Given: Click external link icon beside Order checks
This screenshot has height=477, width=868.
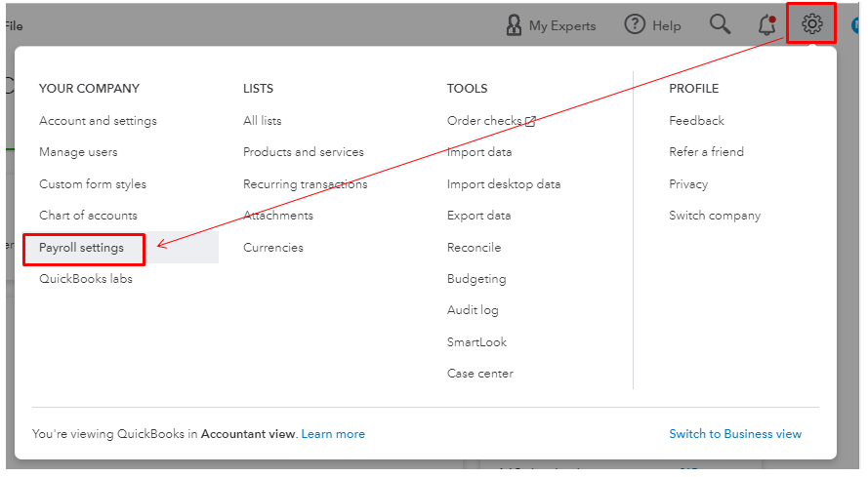Looking at the screenshot, I should pyautogui.click(x=531, y=121).
